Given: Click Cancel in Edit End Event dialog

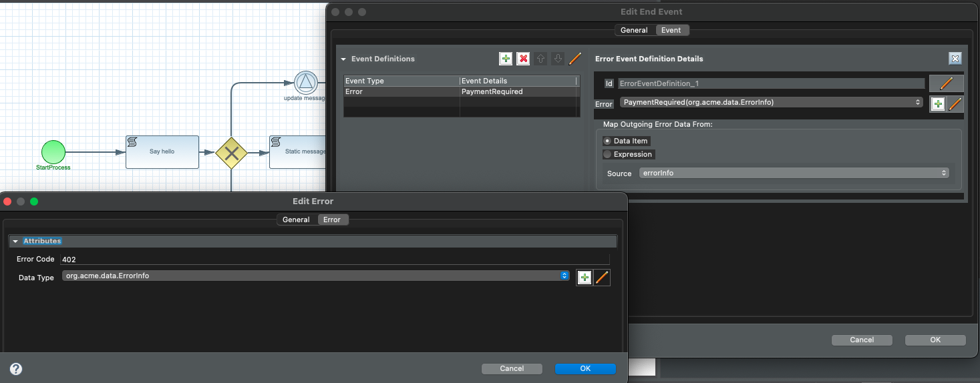Looking at the screenshot, I should pyautogui.click(x=862, y=340).
